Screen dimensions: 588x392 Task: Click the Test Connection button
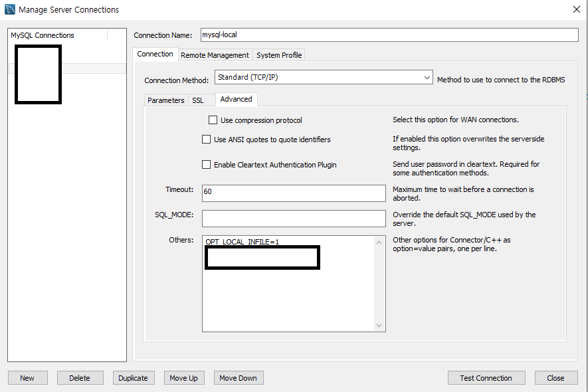(486, 378)
